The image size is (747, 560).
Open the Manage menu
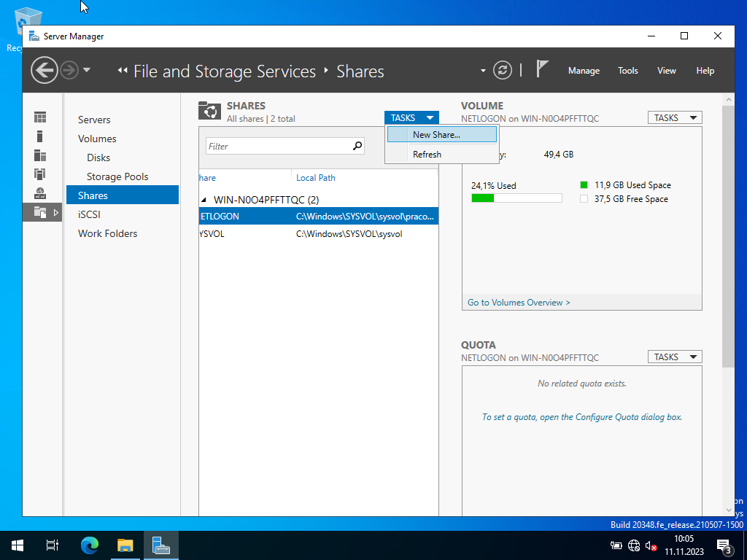tap(584, 71)
